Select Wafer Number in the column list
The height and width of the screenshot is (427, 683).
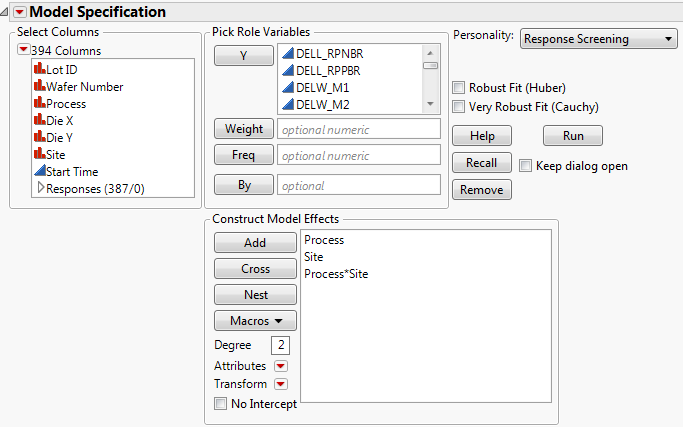pos(85,86)
